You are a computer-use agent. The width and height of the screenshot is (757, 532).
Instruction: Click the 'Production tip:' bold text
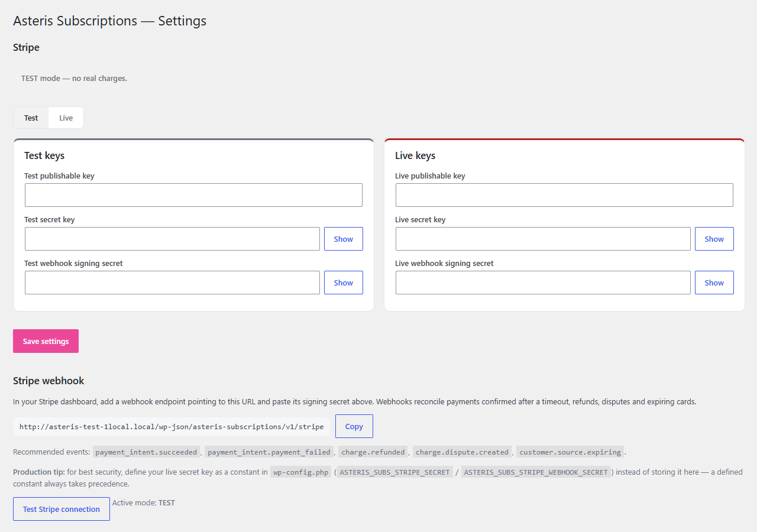39,472
